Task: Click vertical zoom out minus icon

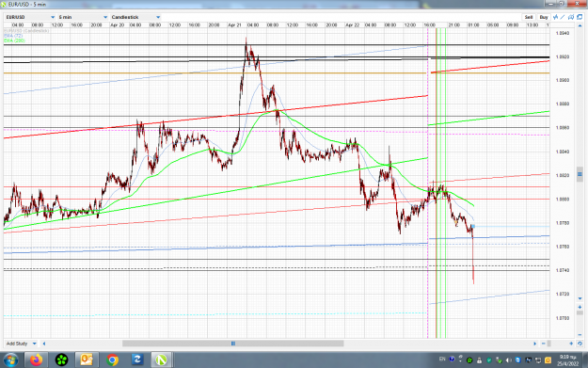Action: [x=580, y=335]
